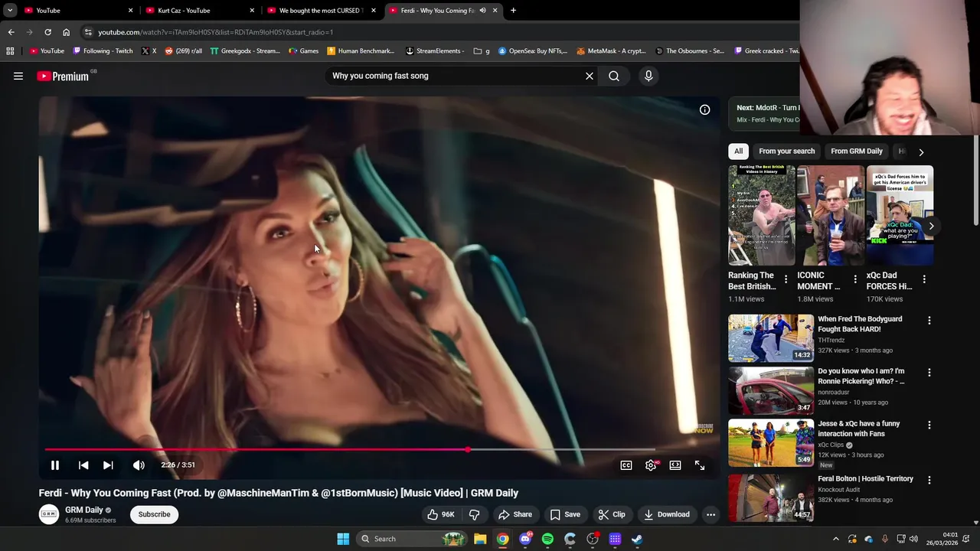
Task: Open options for Jesse & xQc video
Action: pyautogui.click(x=929, y=425)
